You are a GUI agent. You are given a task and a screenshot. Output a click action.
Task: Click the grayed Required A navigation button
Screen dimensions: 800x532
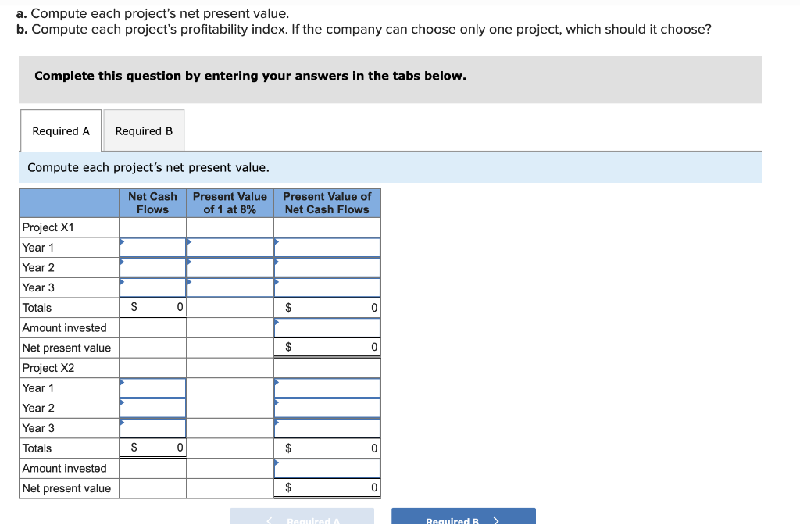coord(302,518)
